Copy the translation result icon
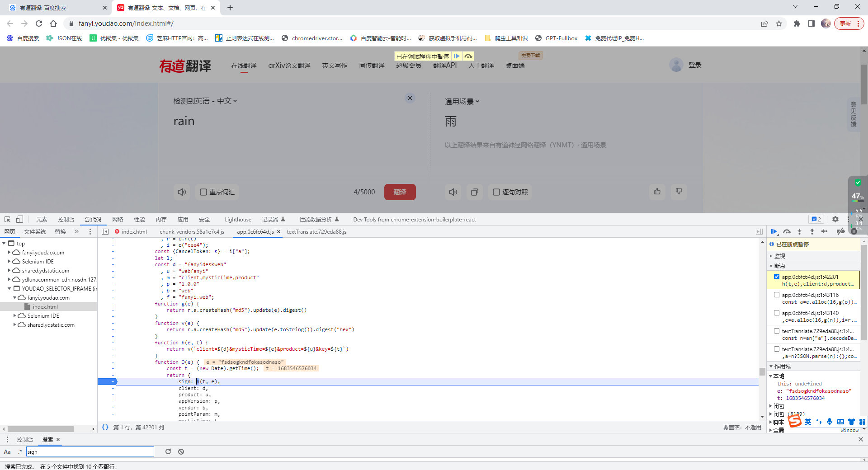 [474, 192]
